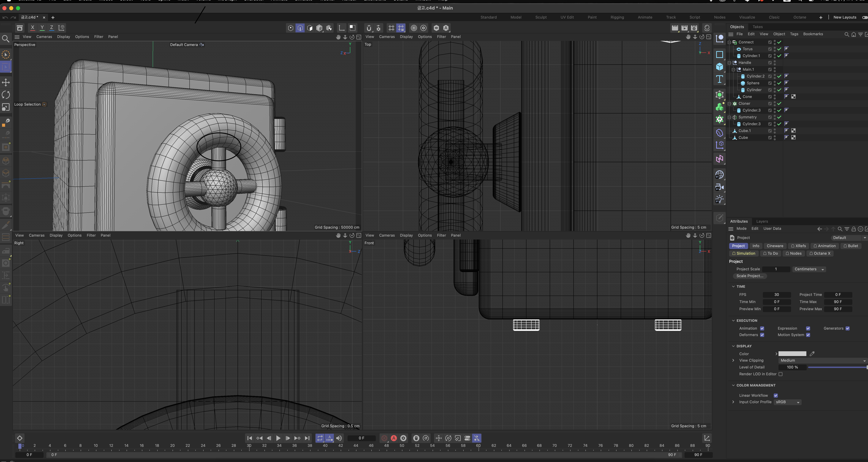Screen dimensions: 868x462
Task: Click the display Color swatch
Action: tap(792, 354)
